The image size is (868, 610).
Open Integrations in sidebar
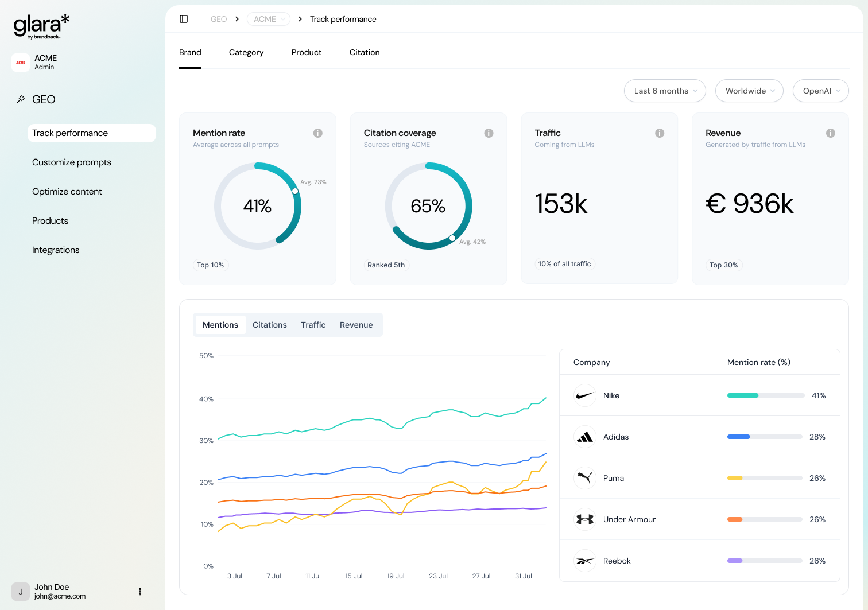pos(56,250)
